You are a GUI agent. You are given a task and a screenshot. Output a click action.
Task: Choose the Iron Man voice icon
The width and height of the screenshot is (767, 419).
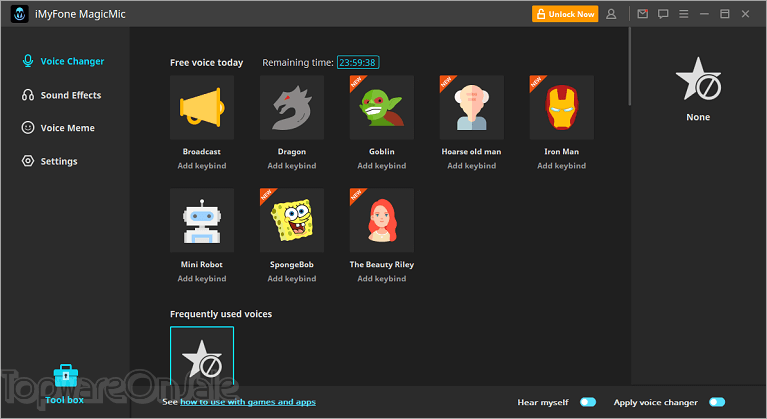562,108
